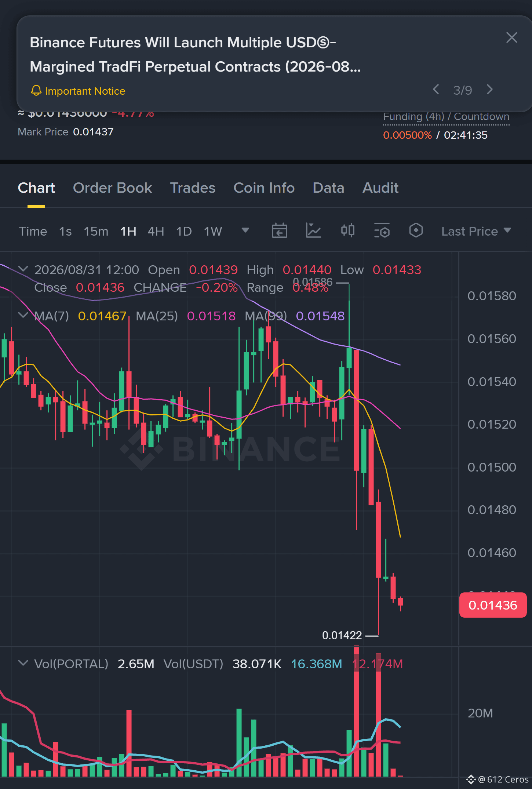
Task: Click the 0.01580 price axis label
Action: point(492,296)
